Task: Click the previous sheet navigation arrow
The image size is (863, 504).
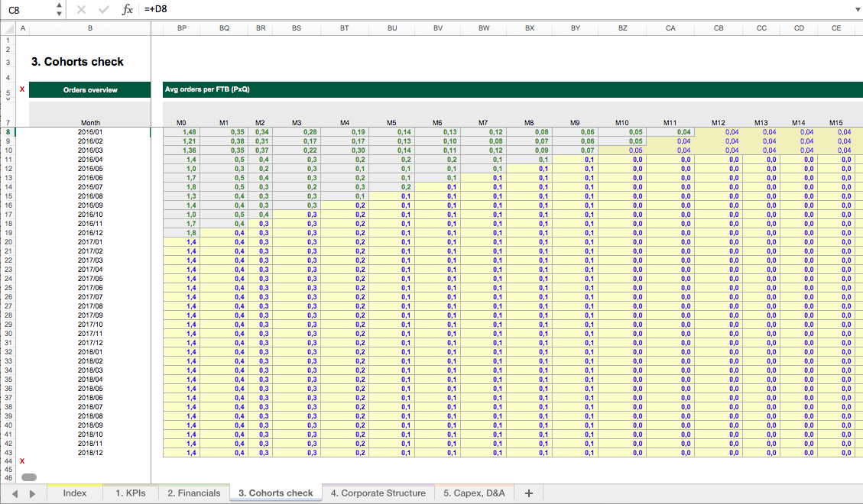Action: [15, 493]
